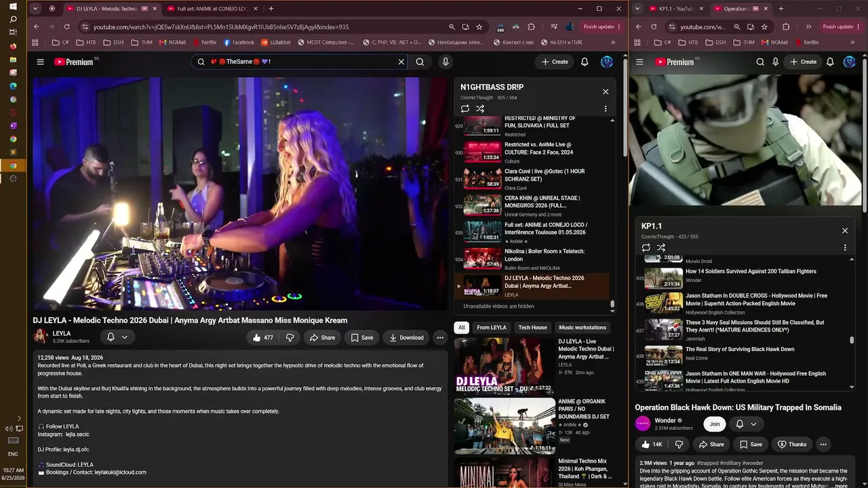Image resolution: width=868 pixels, height=488 pixels.
Task: Focus the left YouTube search box
Action: pyautogui.click(x=300, y=62)
